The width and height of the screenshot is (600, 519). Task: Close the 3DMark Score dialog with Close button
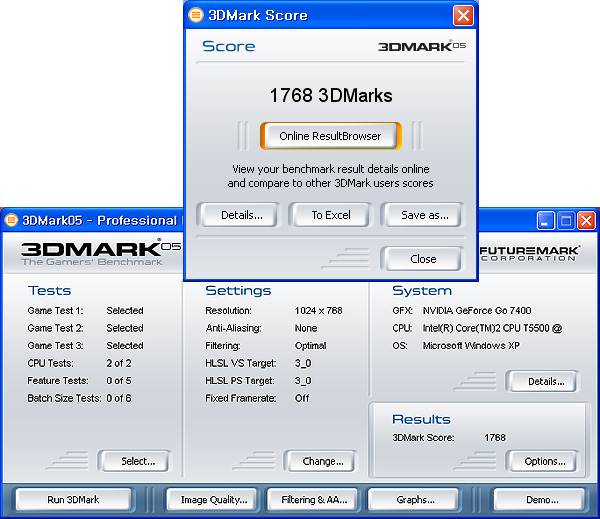click(423, 259)
